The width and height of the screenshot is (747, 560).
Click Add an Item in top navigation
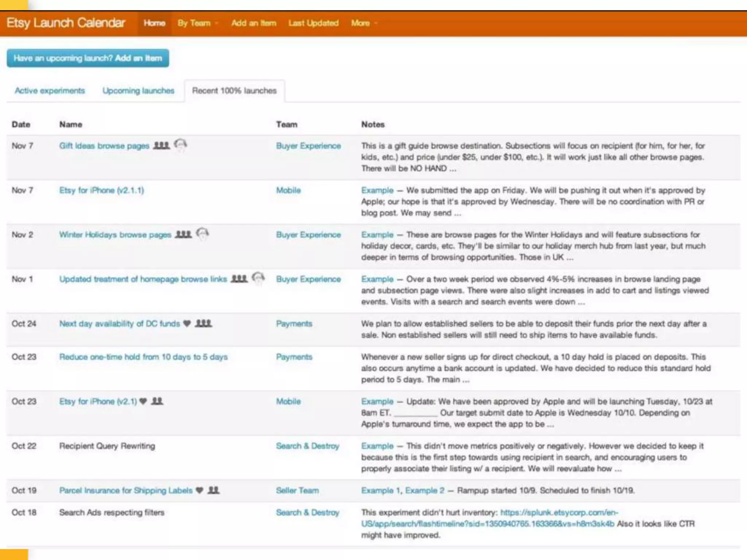[x=253, y=23]
